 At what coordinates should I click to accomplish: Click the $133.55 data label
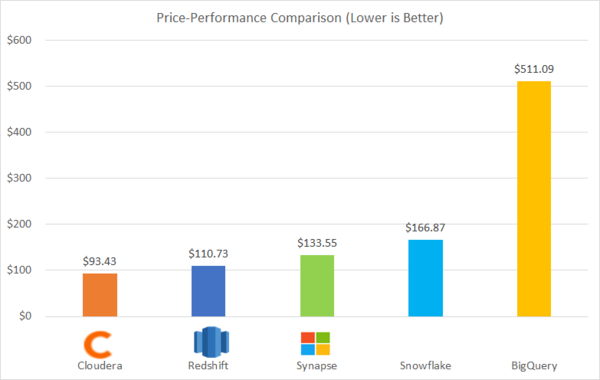[317, 243]
